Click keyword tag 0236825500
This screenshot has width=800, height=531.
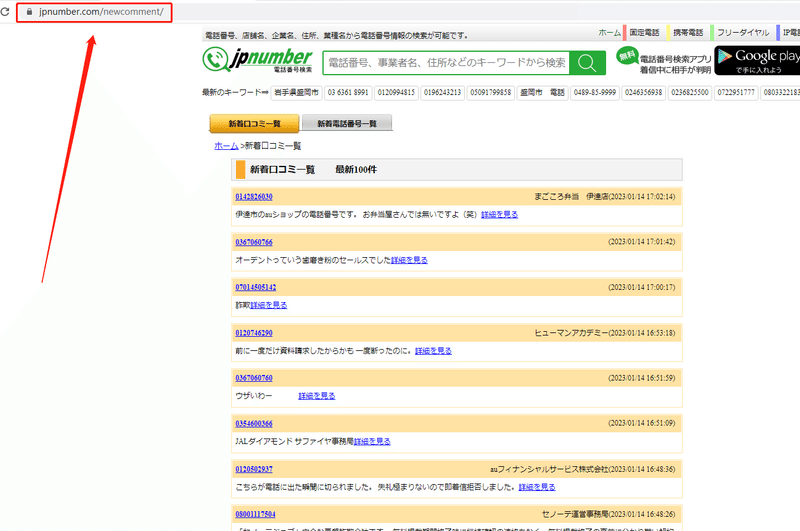click(690, 93)
